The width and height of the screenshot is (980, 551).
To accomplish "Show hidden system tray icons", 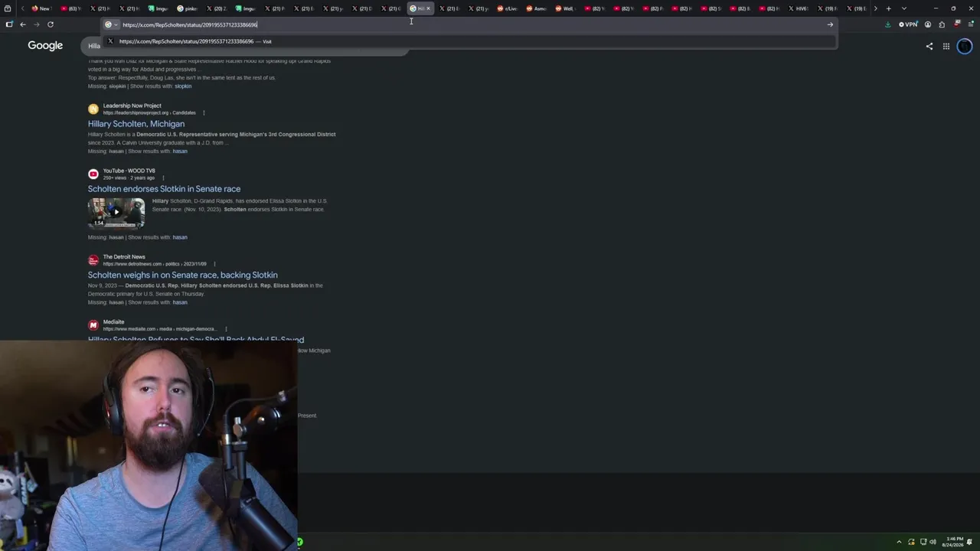I will (x=900, y=542).
